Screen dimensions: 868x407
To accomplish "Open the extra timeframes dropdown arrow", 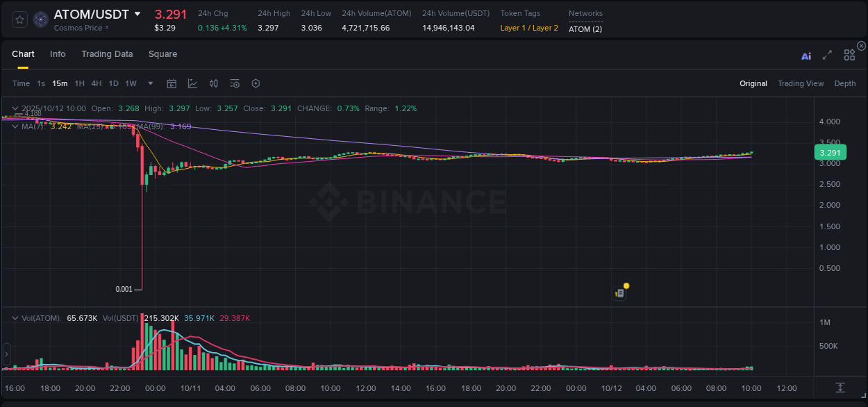I will [149, 83].
